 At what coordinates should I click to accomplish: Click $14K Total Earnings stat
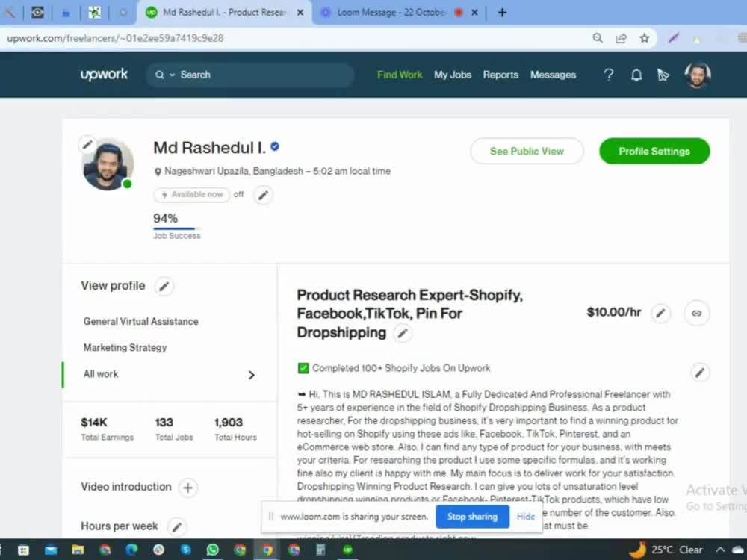click(x=107, y=429)
